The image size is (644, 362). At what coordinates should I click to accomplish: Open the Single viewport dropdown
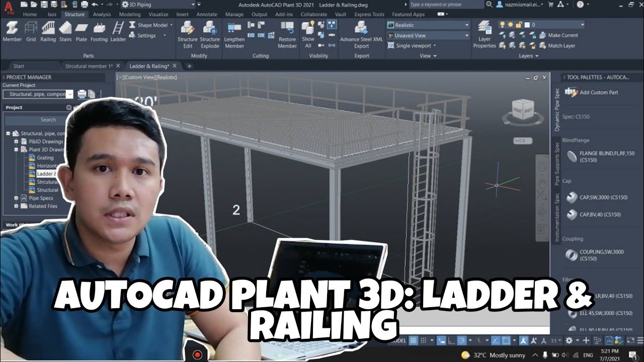[x=413, y=46]
